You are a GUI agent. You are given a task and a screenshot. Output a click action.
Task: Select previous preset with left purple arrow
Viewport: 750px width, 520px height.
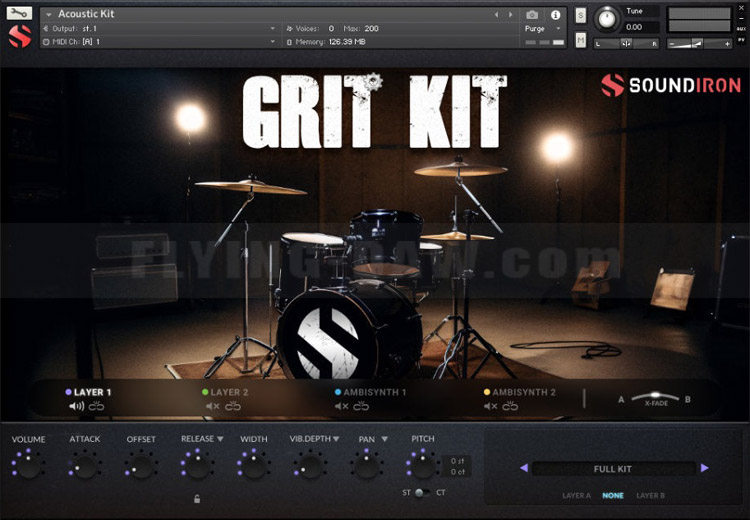click(x=524, y=468)
